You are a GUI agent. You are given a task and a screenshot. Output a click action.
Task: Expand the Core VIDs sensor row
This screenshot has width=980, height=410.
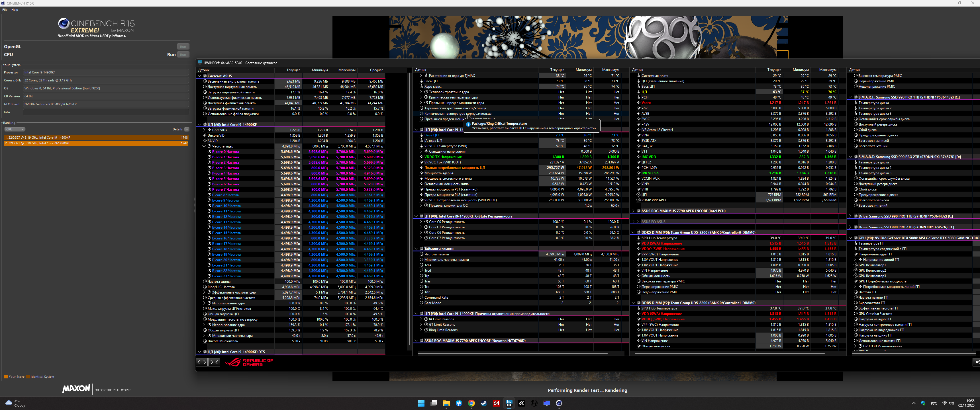coord(204,130)
